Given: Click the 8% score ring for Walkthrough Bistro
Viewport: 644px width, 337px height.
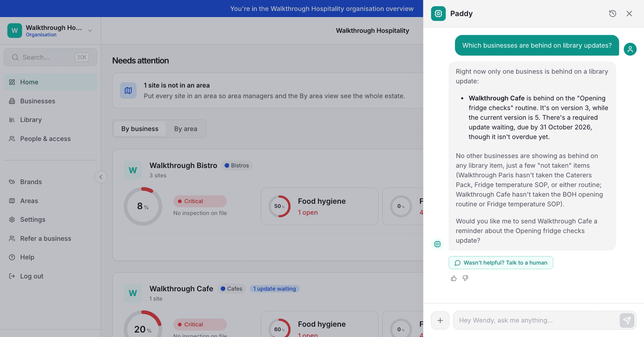Looking at the screenshot, I should click(x=143, y=206).
